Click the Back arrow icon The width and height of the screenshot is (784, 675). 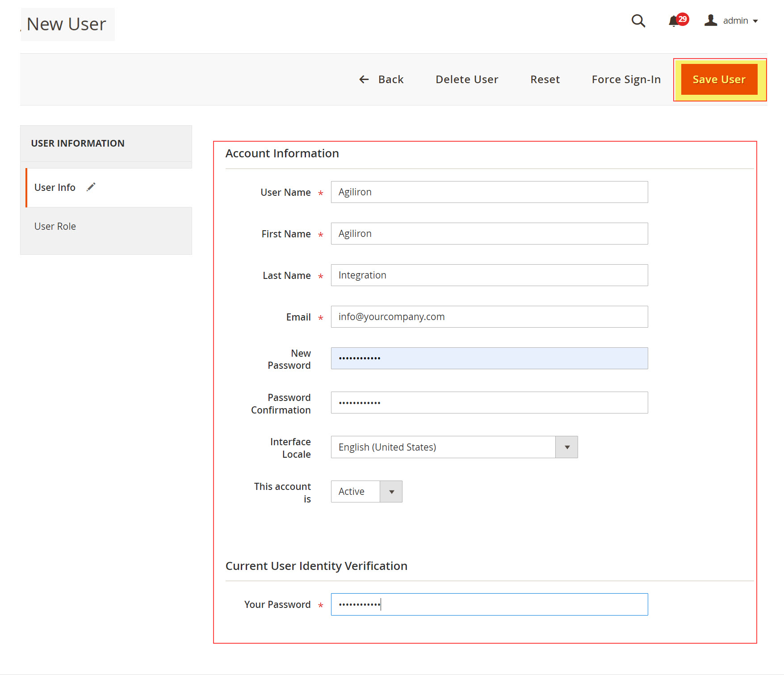pos(364,79)
